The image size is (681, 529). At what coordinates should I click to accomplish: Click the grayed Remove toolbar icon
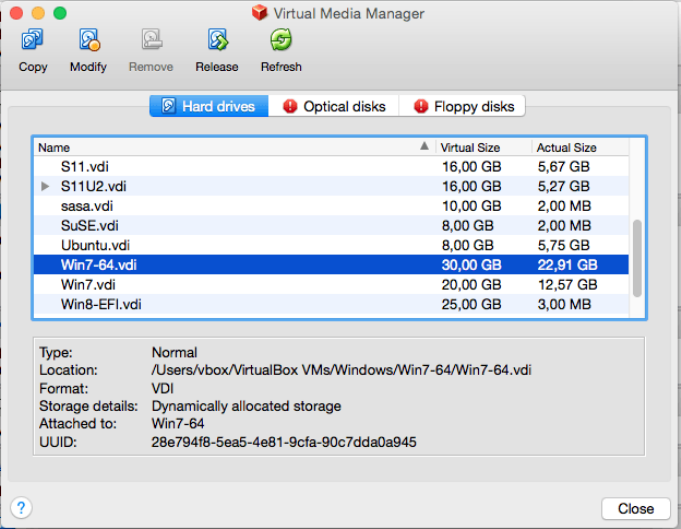tap(151, 42)
